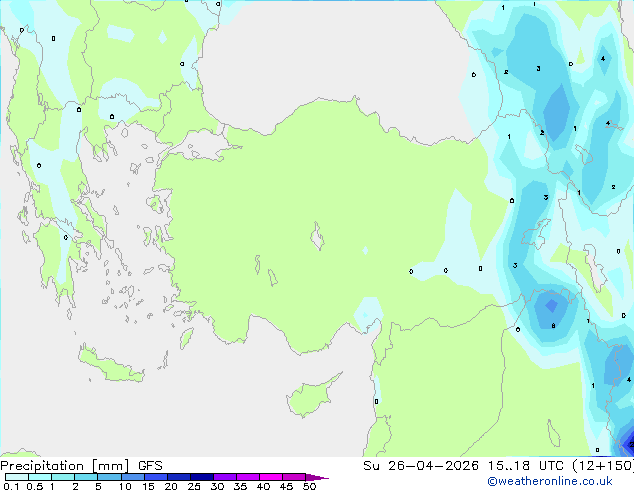The image size is (634, 490).
Task: Click the legend value '2'
Action: point(75,486)
